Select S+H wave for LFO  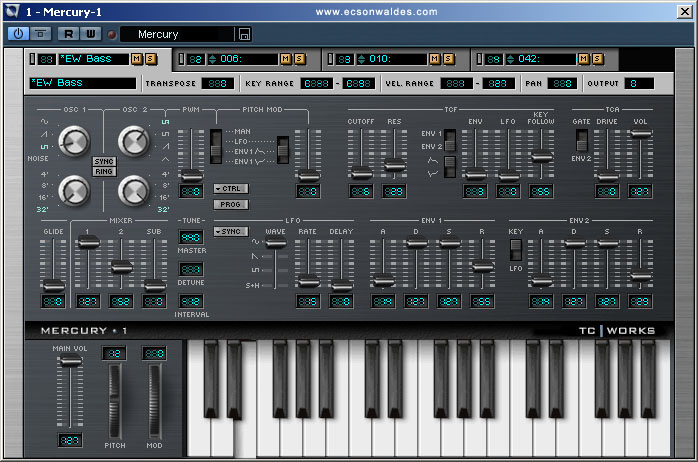click(x=252, y=285)
